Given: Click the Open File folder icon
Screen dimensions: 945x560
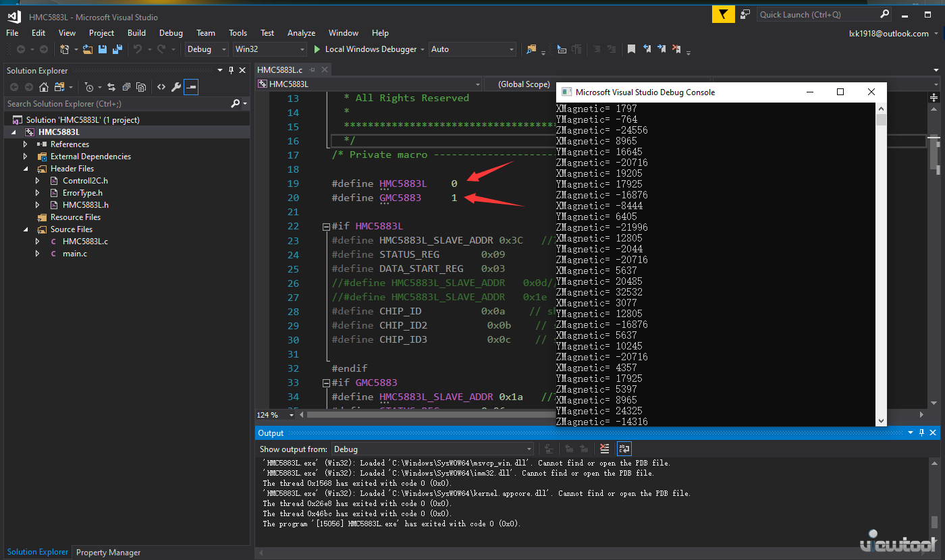Looking at the screenshot, I should (88, 49).
